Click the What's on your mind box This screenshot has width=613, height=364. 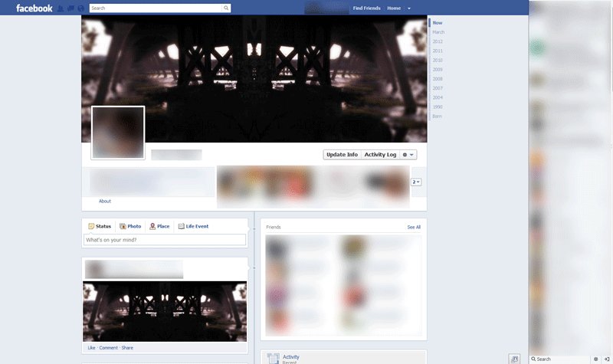[x=165, y=240]
